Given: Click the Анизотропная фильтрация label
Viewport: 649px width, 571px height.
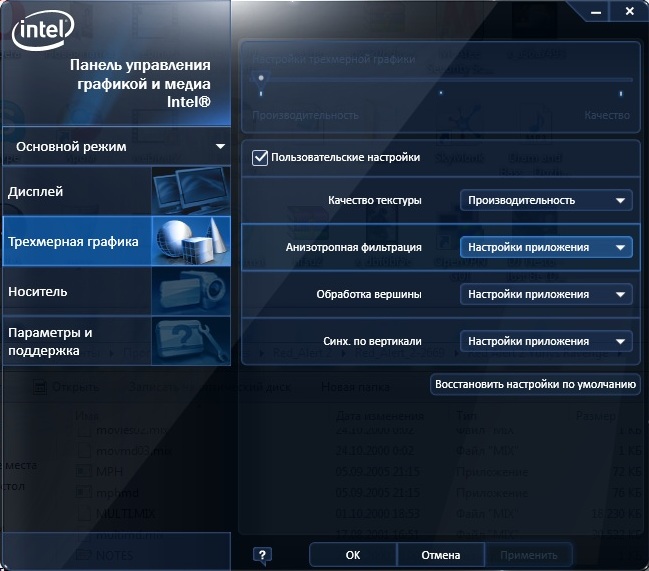Looking at the screenshot, I should [x=353, y=247].
